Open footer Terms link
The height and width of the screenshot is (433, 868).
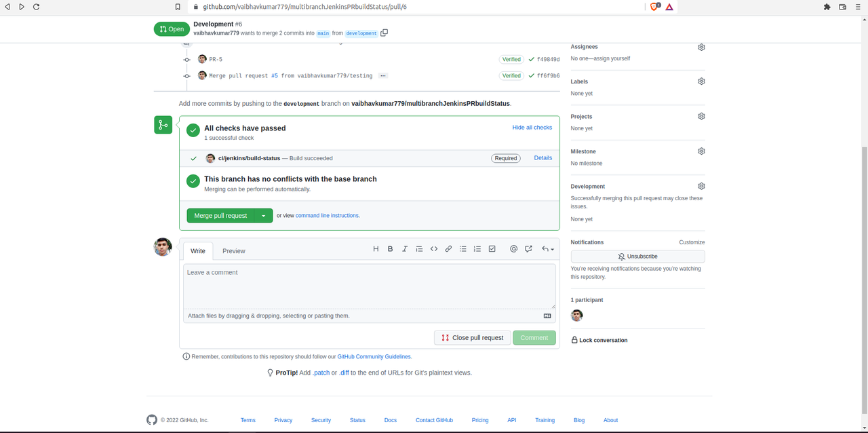[x=248, y=420]
